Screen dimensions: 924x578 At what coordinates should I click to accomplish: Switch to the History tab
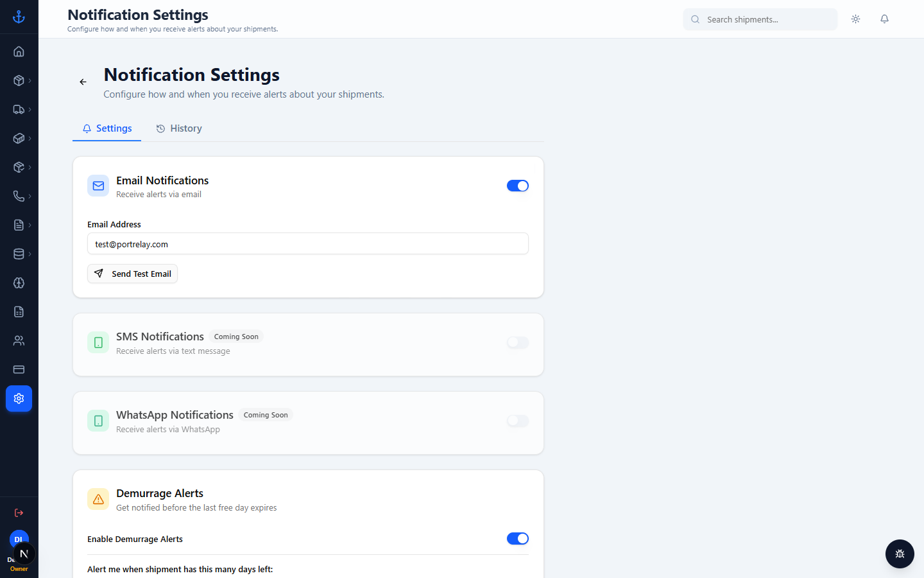[x=179, y=128]
